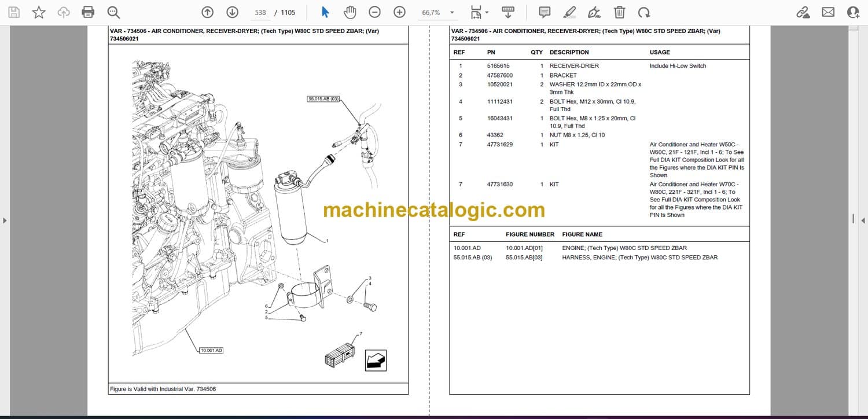This screenshot has height=419, width=868.
Task: Click the upload to cloud icon
Action: (64, 12)
